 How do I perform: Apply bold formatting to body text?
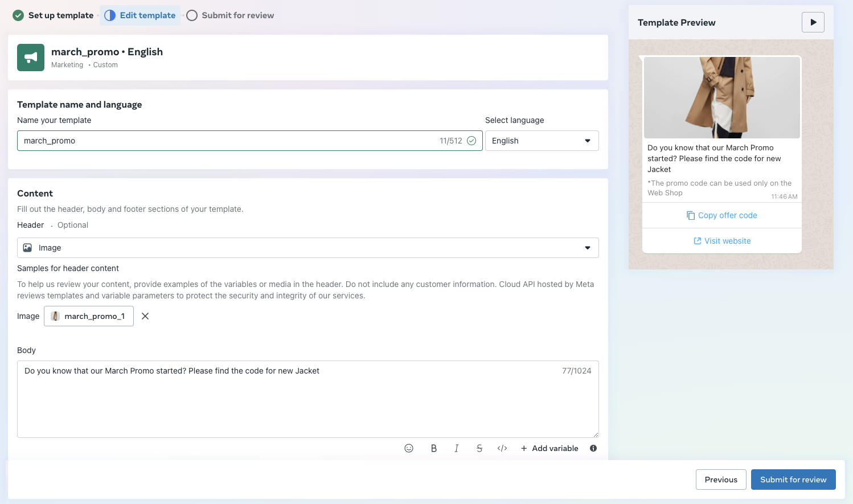434,448
